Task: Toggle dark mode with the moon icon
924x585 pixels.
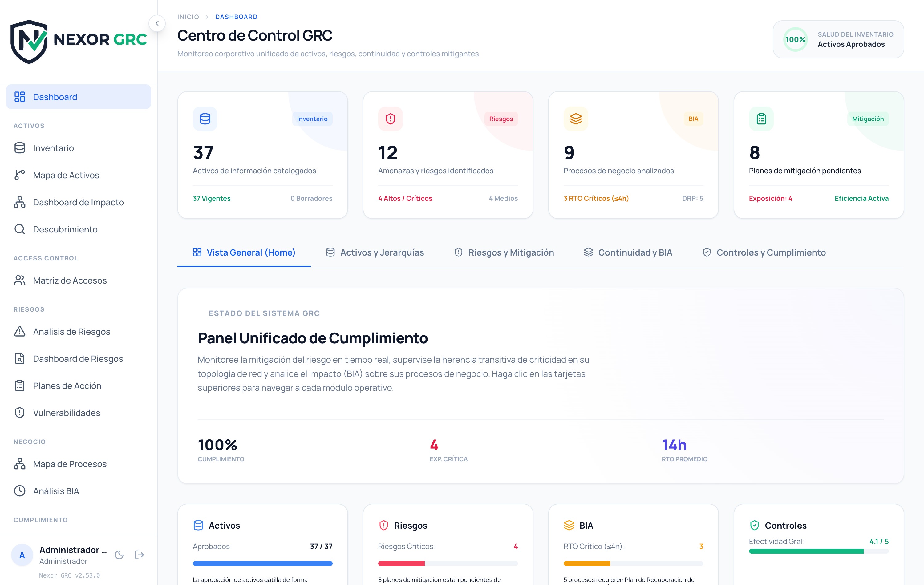Action: tap(119, 555)
